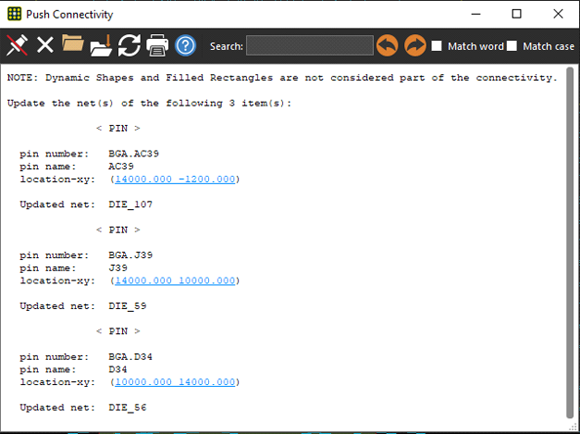580x434 pixels.
Task: Click the resize grip at window corner
Action: tap(573, 427)
